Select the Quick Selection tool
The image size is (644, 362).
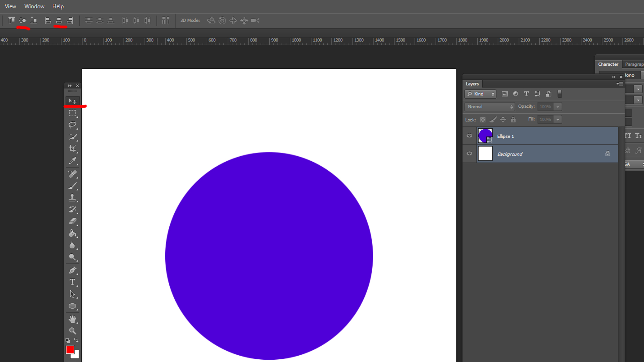coord(72,137)
